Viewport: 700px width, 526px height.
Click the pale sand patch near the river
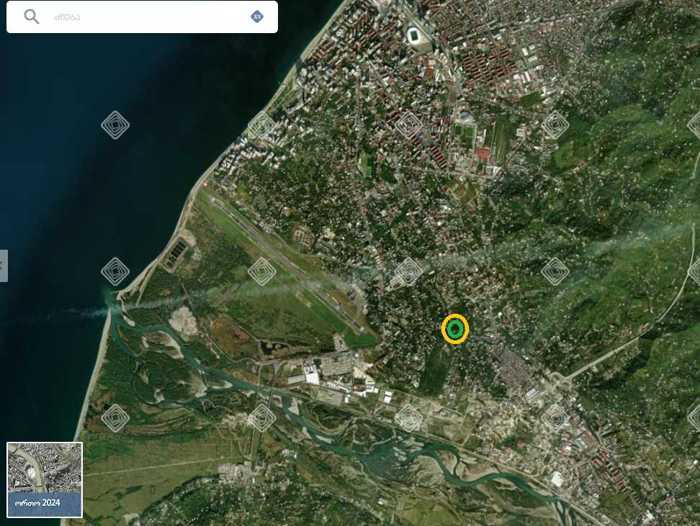[182, 321]
